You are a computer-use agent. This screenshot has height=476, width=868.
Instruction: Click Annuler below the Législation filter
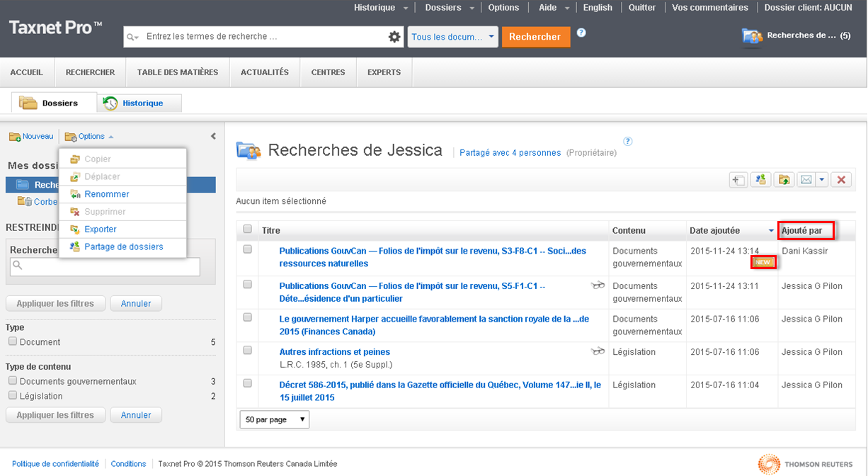point(136,415)
